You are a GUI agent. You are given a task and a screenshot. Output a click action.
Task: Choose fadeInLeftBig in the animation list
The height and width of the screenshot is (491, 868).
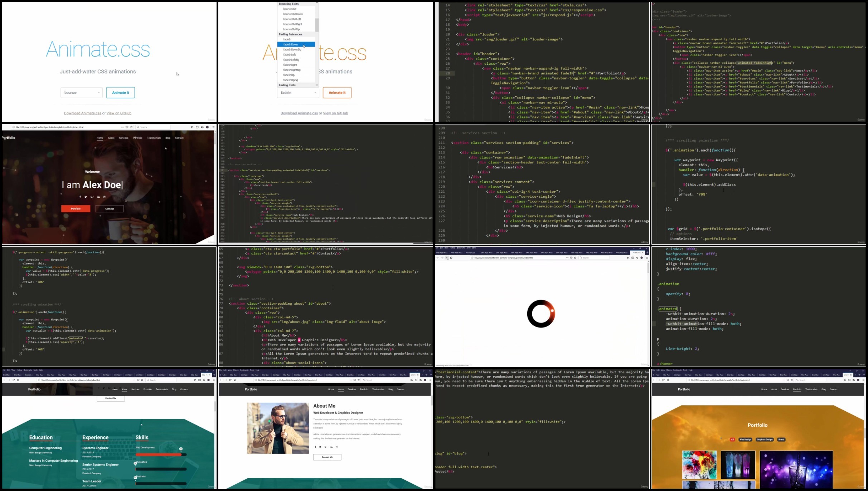[296, 60]
